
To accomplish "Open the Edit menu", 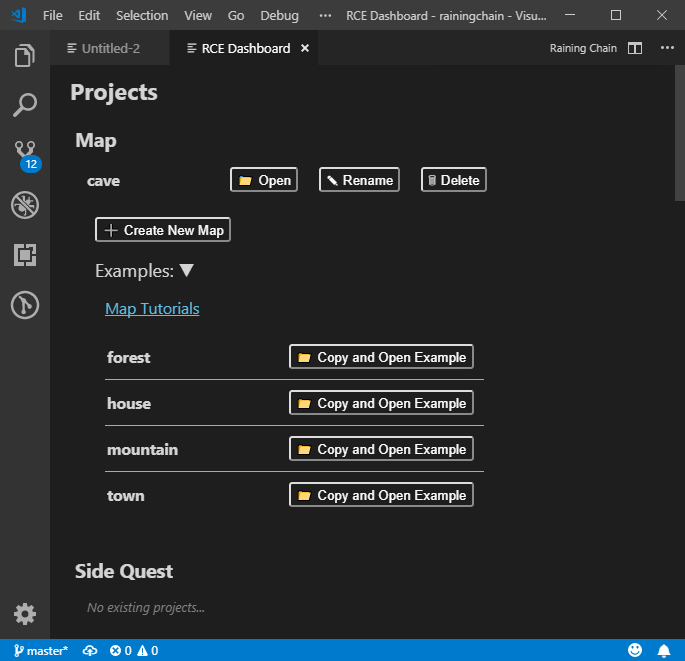I will [x=89, y=16].
